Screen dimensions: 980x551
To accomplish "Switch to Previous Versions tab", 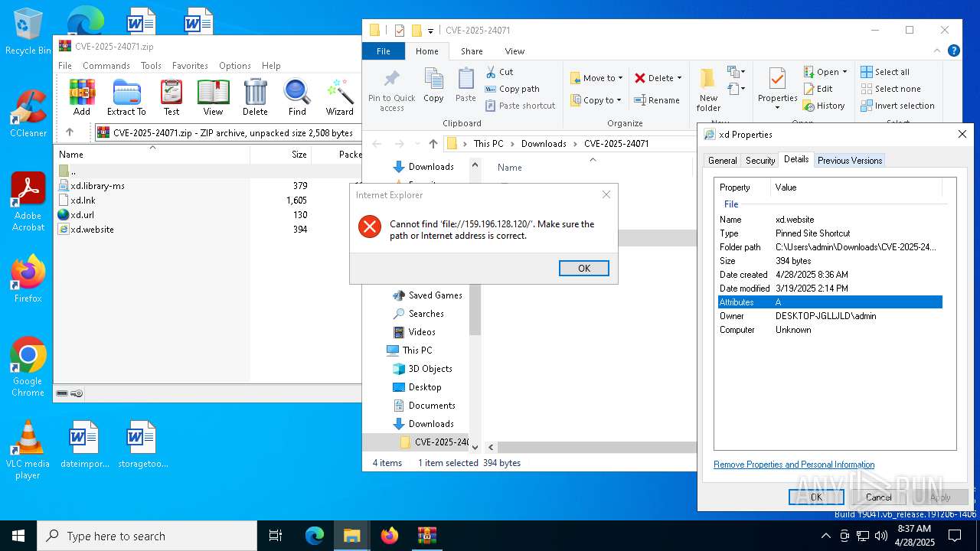I will [850, 161].
